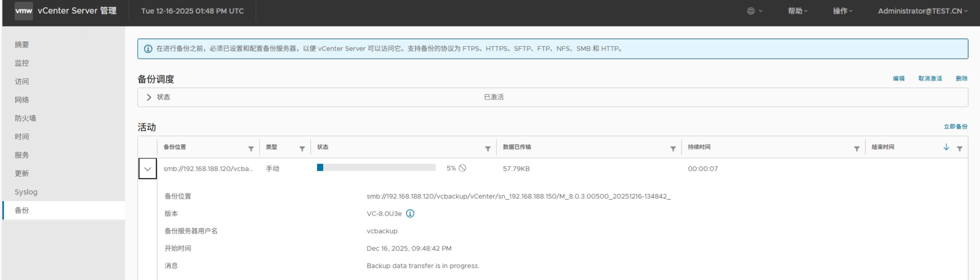Viewport: 980px width, 280px height.
Task: Filter the 持续时间 column
Action: (x=856, y=149)
